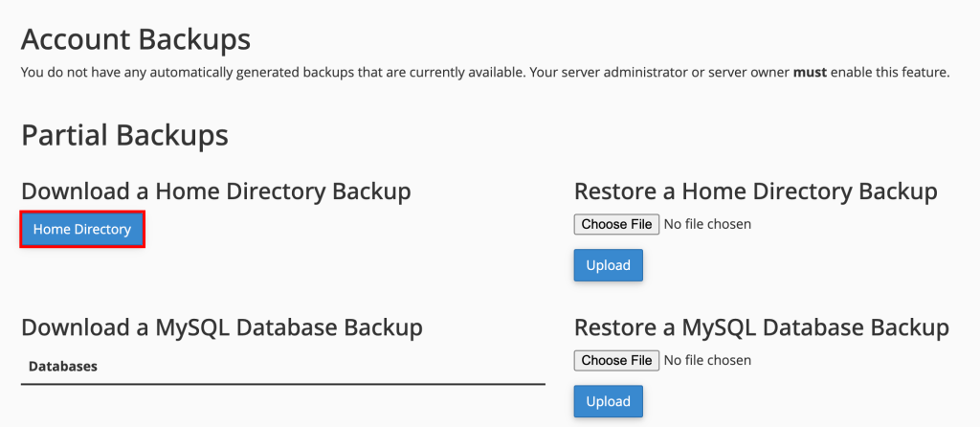Choose File for Home Directory restore

coord(616,224)
